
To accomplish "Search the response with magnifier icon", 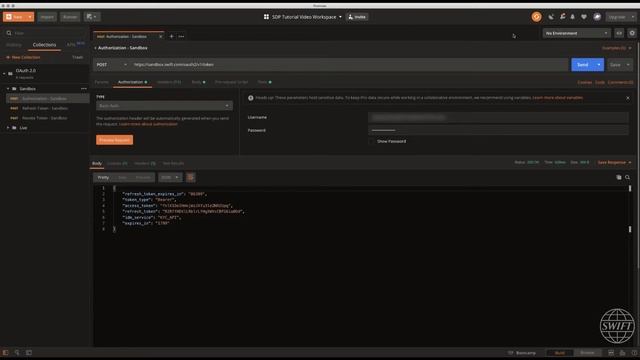I will (x=627, y=178).
